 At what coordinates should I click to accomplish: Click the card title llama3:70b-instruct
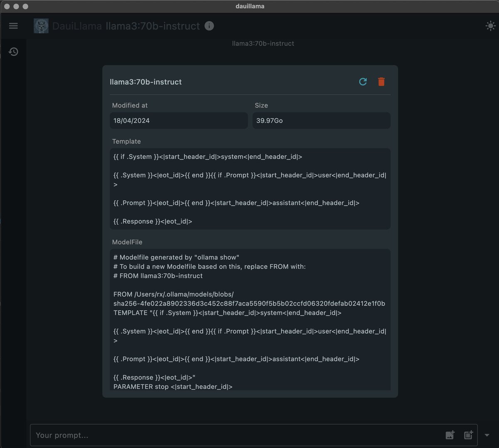[146, 82]
